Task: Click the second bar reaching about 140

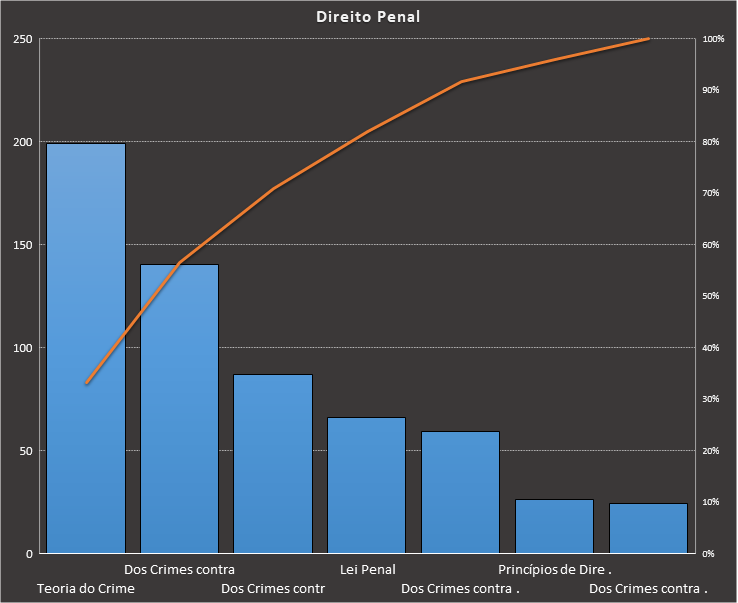Action: point(179,408)
